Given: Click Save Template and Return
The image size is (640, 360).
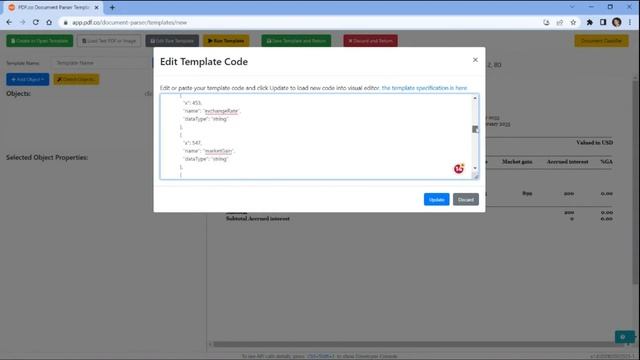Looking at the screenshot, I should (x=296, y=41).
